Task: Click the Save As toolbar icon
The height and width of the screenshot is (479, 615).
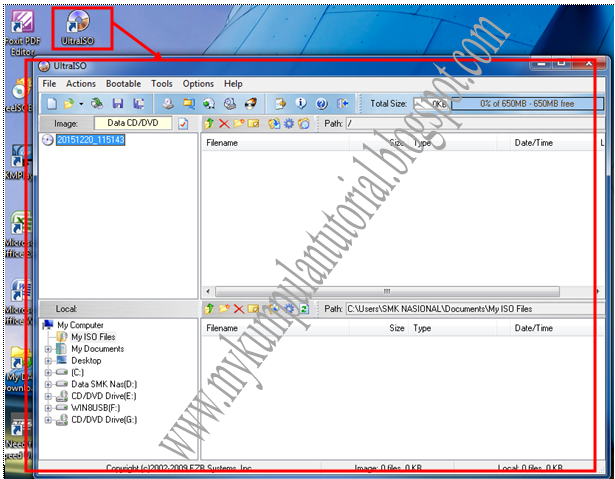Action: coord(138,104)
